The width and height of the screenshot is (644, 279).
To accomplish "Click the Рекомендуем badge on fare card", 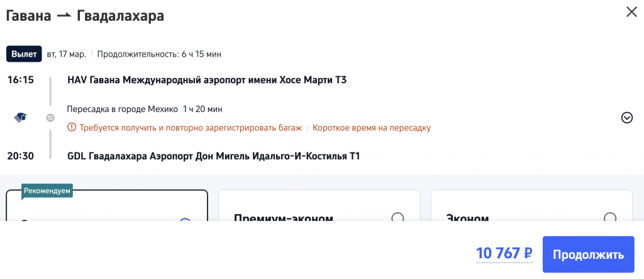I will click(47, 190).
